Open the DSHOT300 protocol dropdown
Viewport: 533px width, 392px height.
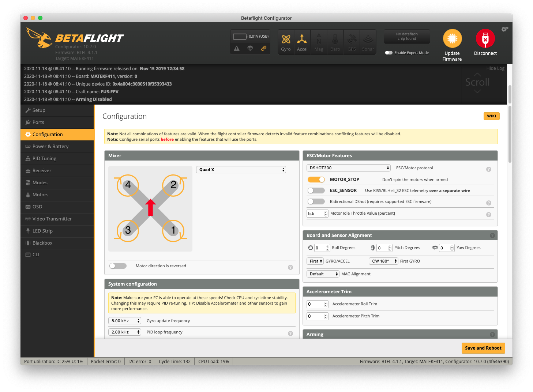click(349, 168)
